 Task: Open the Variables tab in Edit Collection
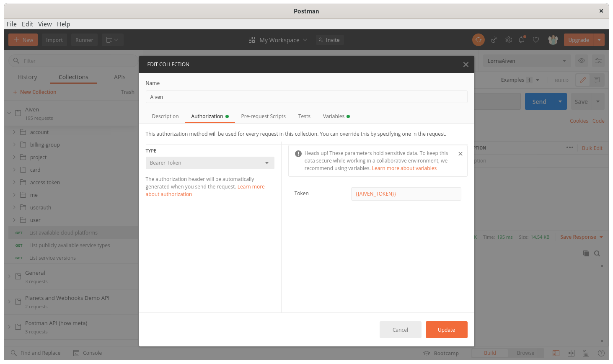coord(334,116)
